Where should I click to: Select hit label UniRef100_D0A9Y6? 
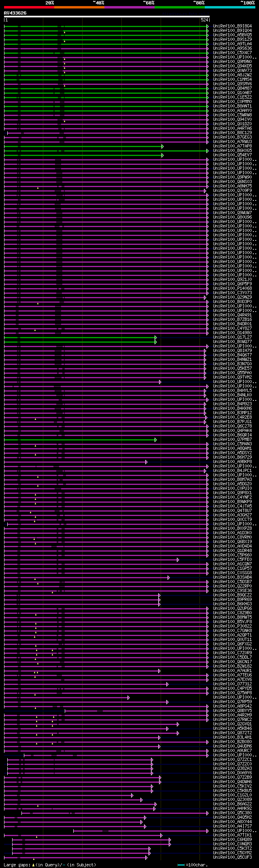pyautogui.click(x=232, y=773)
